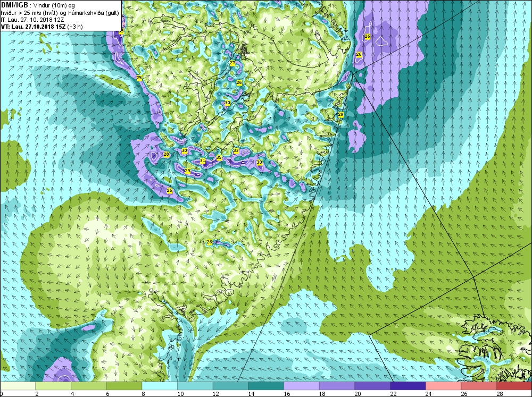Click the dark red 28+ m/s legend swatch
This screenshot has height=397, width=532.
coord(514,386)
